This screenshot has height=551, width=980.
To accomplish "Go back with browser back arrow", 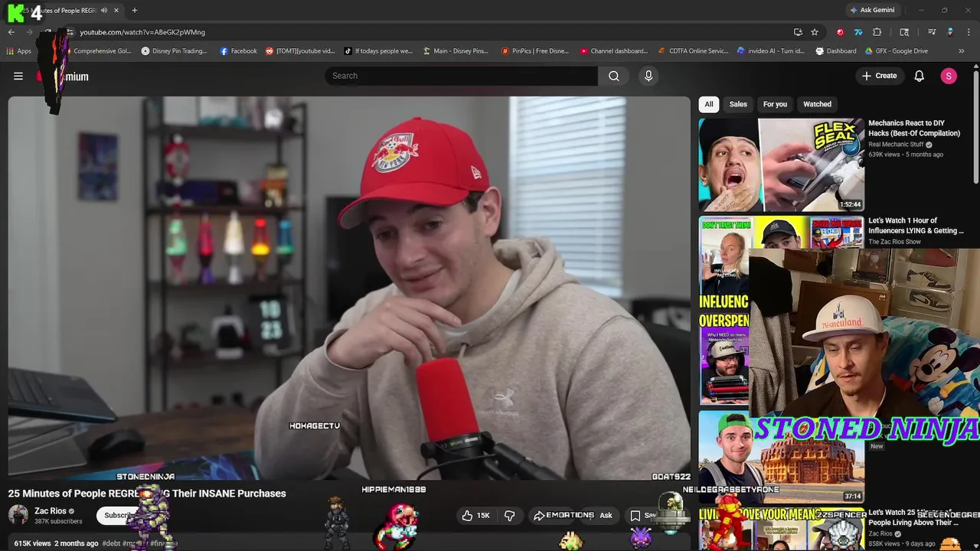I will click(x=11, y=32).
